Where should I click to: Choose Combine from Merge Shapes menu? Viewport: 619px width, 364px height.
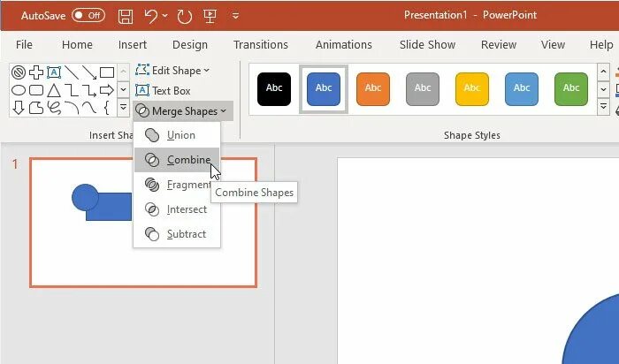click(x=177, y=160)
